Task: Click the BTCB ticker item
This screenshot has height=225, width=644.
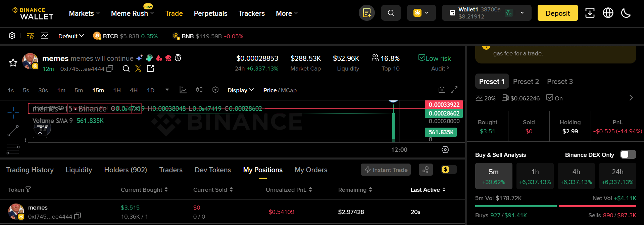Action: tap(125, 36)
